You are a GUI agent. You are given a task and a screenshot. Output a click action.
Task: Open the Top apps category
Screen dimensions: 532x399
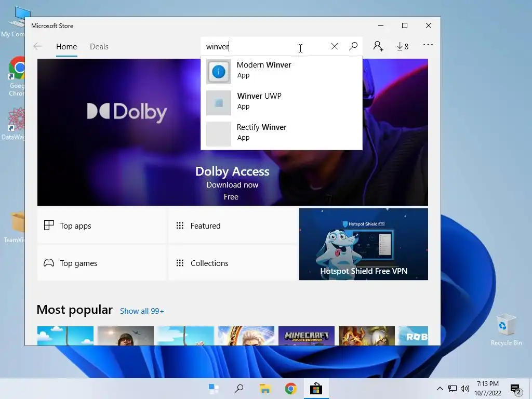(102, 225)
